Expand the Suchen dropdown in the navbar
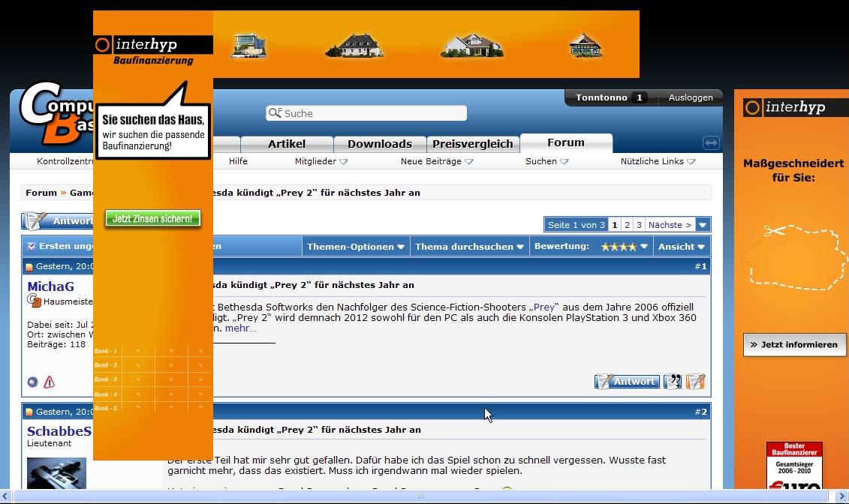 point(546,161)
